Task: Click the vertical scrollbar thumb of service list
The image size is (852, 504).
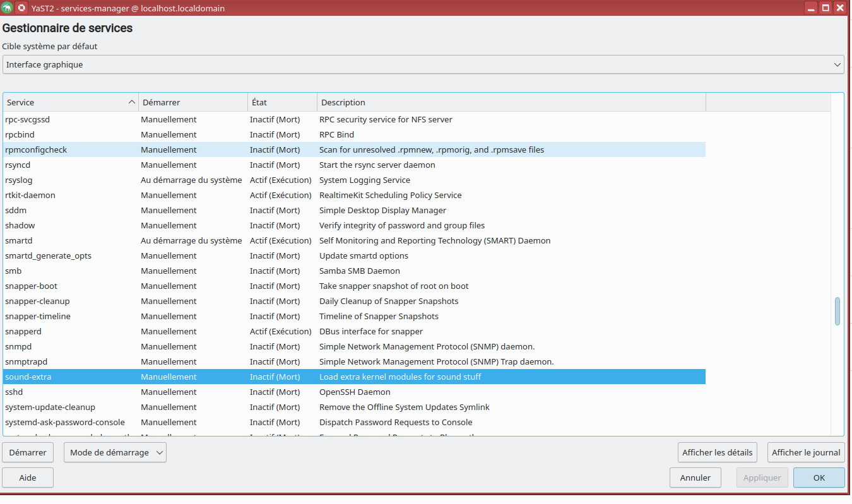Action: point(837,311)
